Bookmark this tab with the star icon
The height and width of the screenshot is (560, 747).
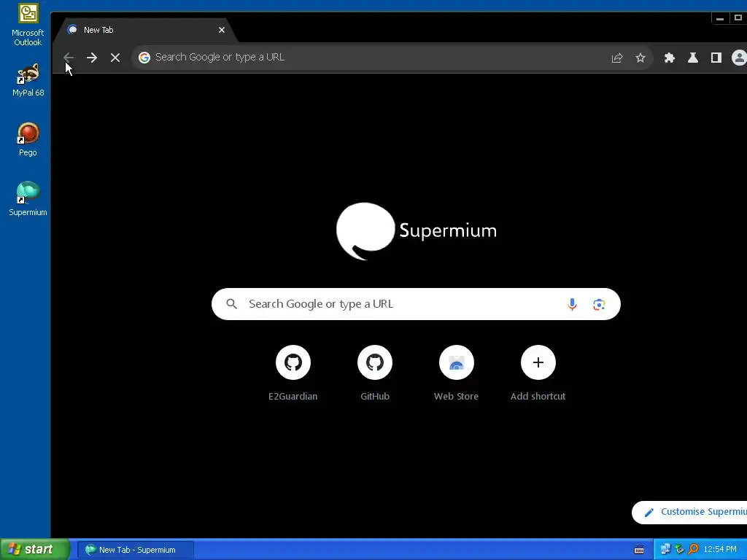(640, 58)
